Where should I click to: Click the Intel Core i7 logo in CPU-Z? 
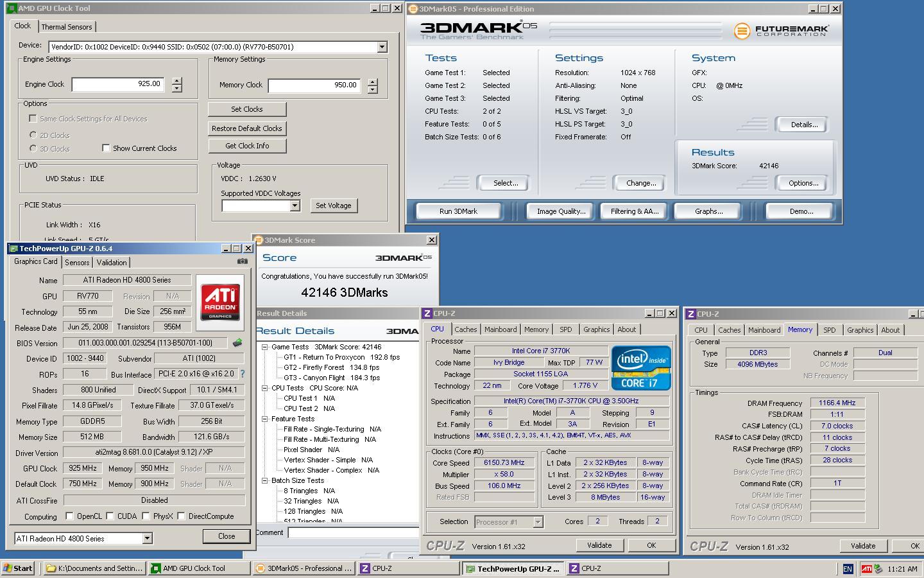pyautogui.click(x=641, y=368)
